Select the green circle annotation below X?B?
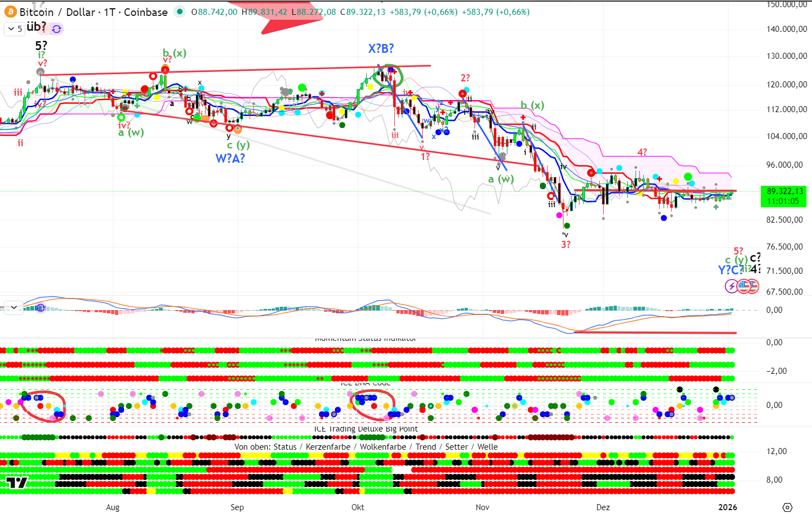812x514 pixels. [x=388, y=75]
